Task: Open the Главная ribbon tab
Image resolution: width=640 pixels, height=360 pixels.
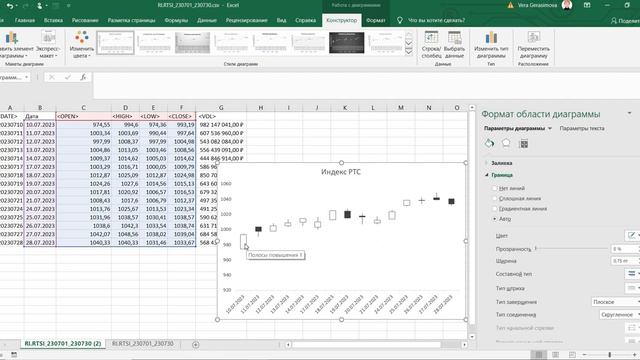Action: click(24, 20)
